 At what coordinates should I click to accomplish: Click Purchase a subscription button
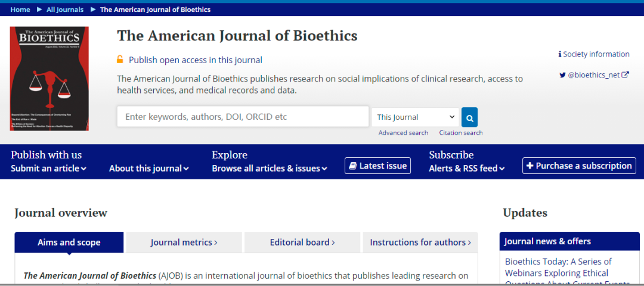coord(579,166)
